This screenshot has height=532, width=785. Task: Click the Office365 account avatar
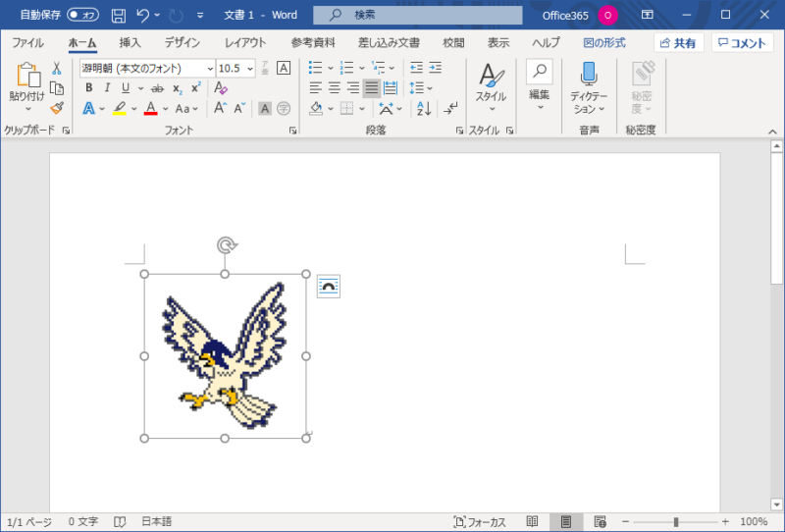(607, 15)
